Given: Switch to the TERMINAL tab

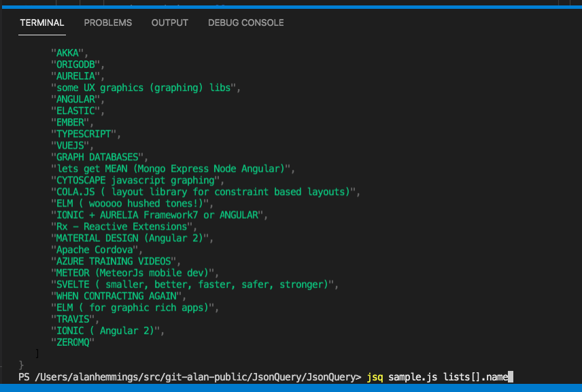Looking at the screenshot, I should point(42,23).
